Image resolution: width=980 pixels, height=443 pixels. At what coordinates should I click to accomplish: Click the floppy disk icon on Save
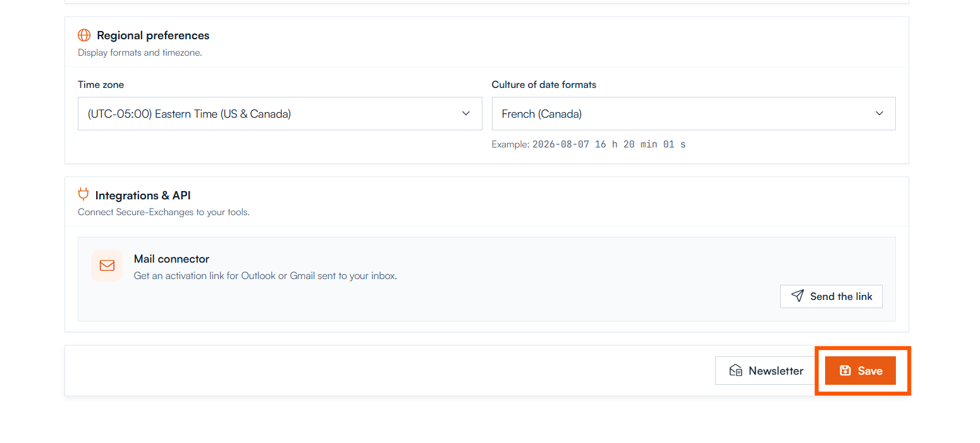coord(845,371)
